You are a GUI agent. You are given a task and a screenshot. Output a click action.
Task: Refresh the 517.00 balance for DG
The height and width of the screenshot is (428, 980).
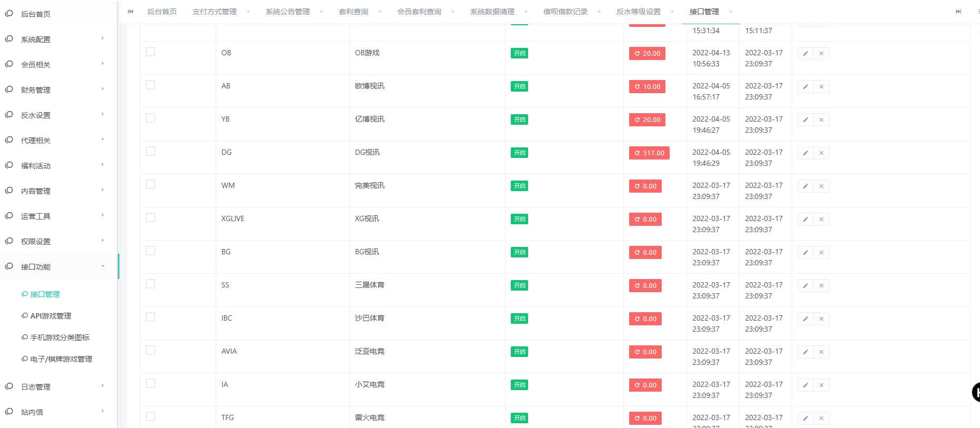point(649,153)
